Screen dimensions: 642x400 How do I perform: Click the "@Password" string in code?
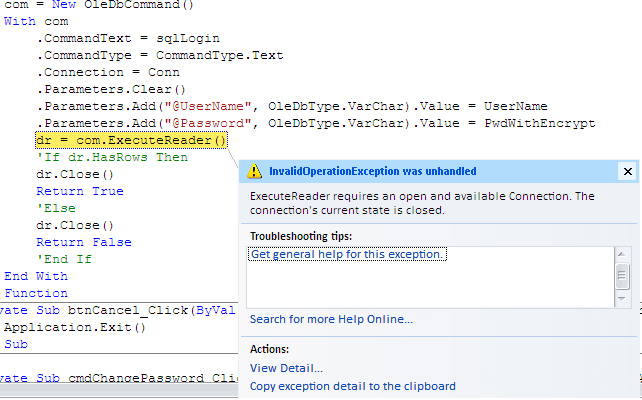tap(208, 123)
